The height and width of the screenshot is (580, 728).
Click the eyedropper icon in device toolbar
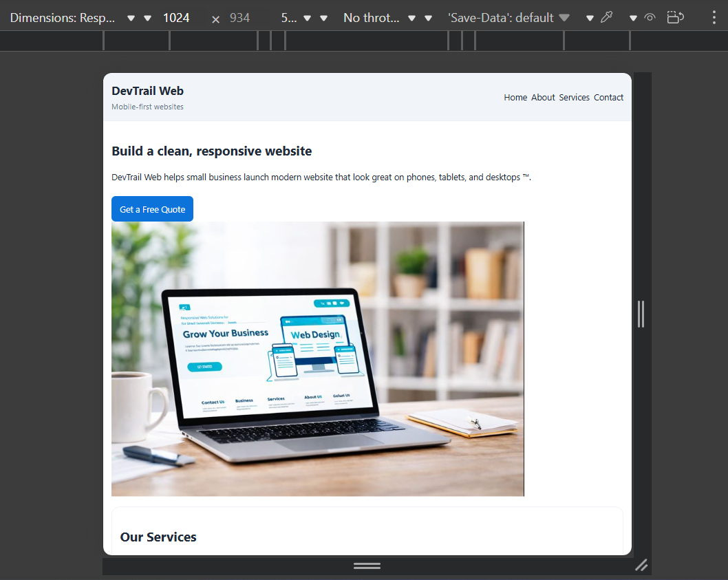coord(606,18)
